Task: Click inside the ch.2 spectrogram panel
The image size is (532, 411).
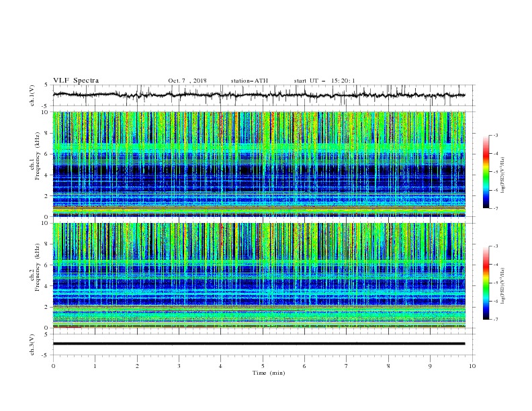Action: (259, 275)
